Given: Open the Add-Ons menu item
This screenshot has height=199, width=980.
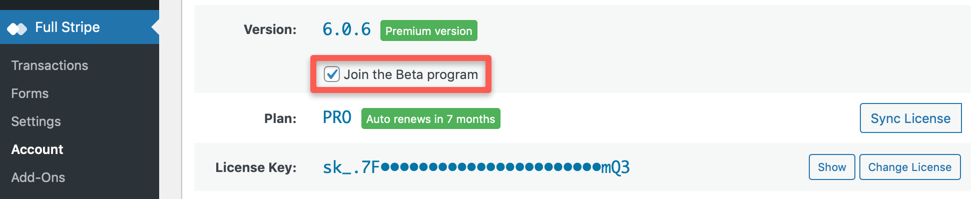Looking at the screenshot, I should (x=38, y=177).
